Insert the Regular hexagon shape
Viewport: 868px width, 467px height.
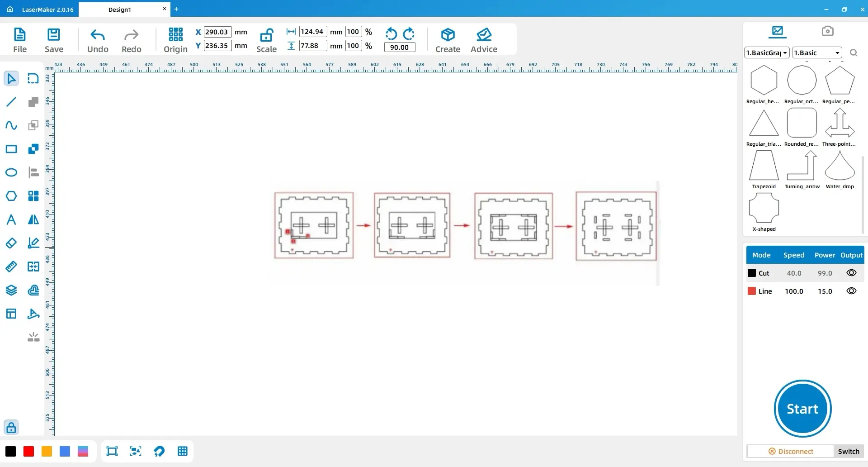[764, 85]
